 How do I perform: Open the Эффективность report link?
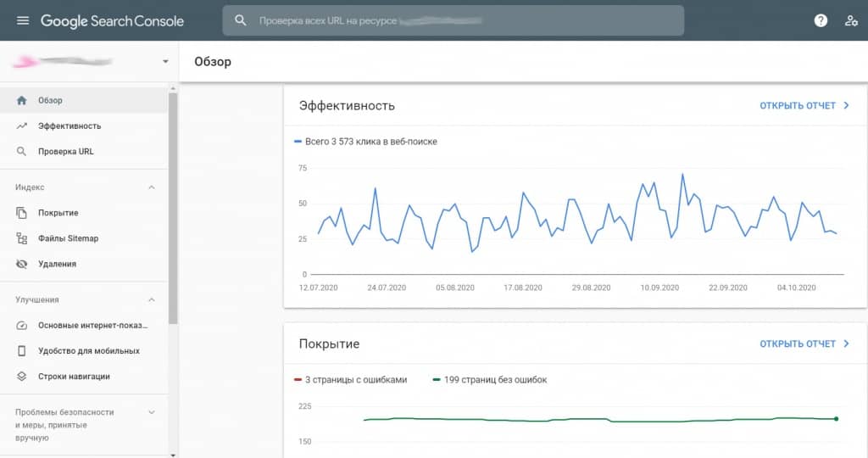pyautogui.click(x=804, y=106)
